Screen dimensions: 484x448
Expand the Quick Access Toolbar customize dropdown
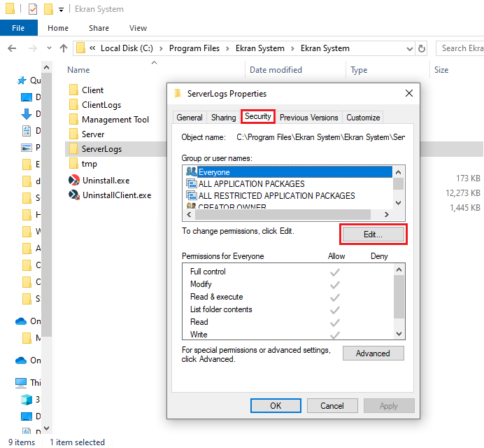62,10
